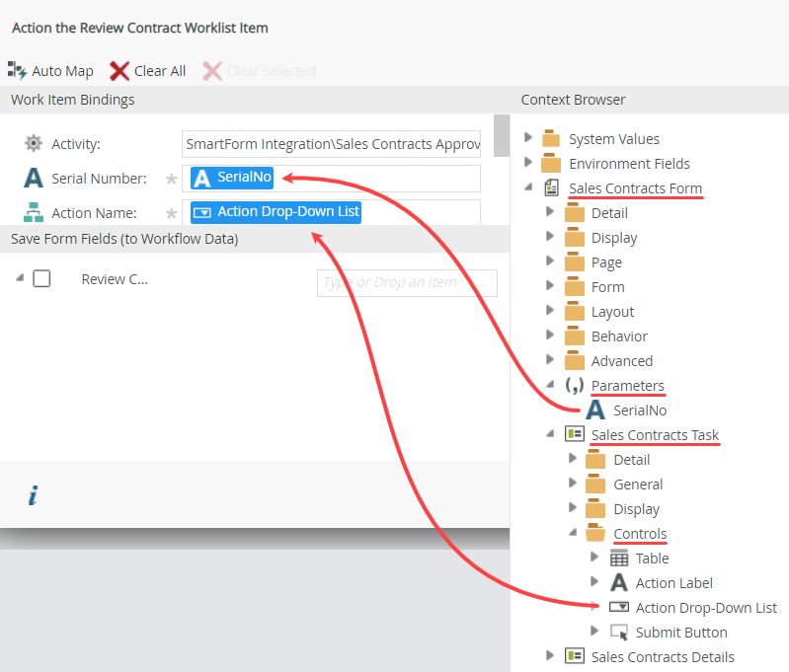
Task: Click the Auto Map button label
Action: [62, 71]
